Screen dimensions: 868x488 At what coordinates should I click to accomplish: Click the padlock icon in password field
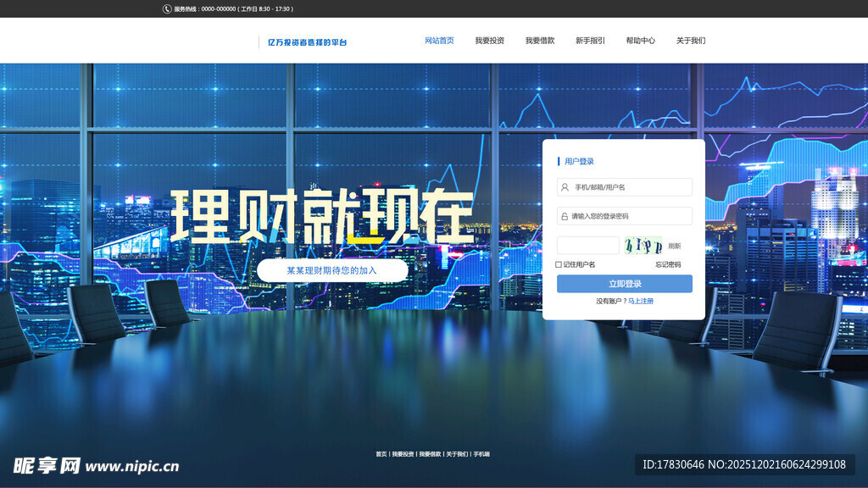(x=565, y=217)
